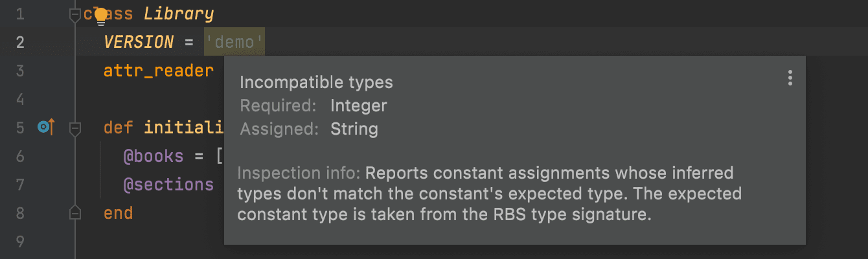Screen dimensions: 868x259
Task: Click the required type 'Integer' in tooltip
Action: 358,106
